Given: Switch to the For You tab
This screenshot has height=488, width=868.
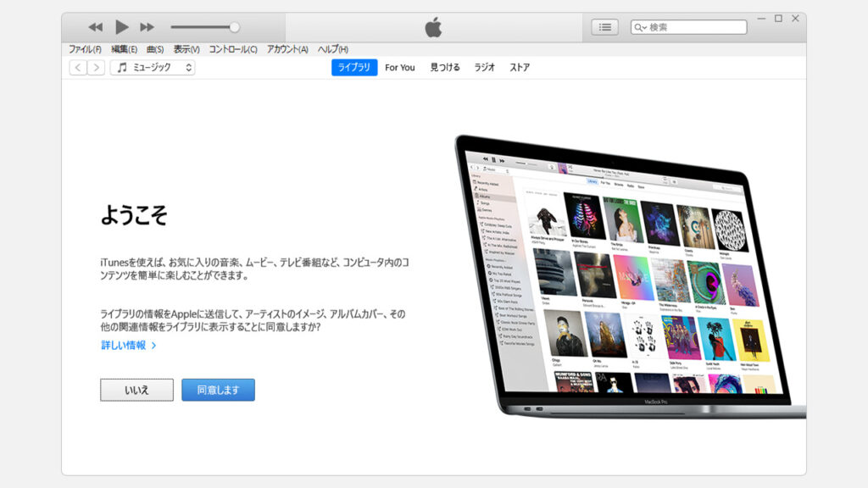Looking at the screenshot, I should (x=400, y=68).
